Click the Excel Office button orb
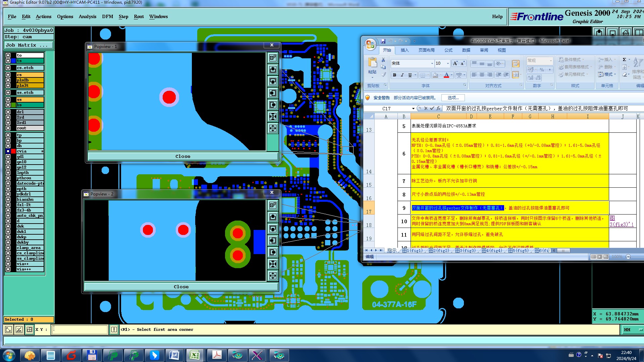Viewport: 644px width, 362px height. [x=370, y=44]
